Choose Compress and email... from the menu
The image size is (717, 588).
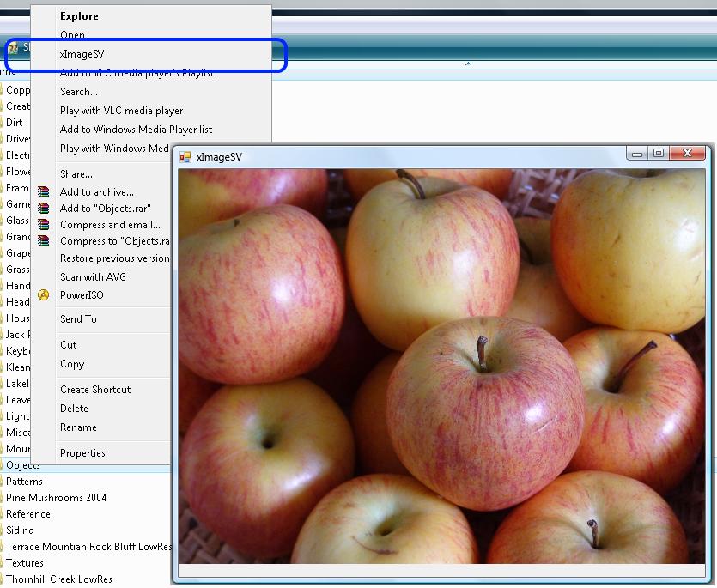110,225
